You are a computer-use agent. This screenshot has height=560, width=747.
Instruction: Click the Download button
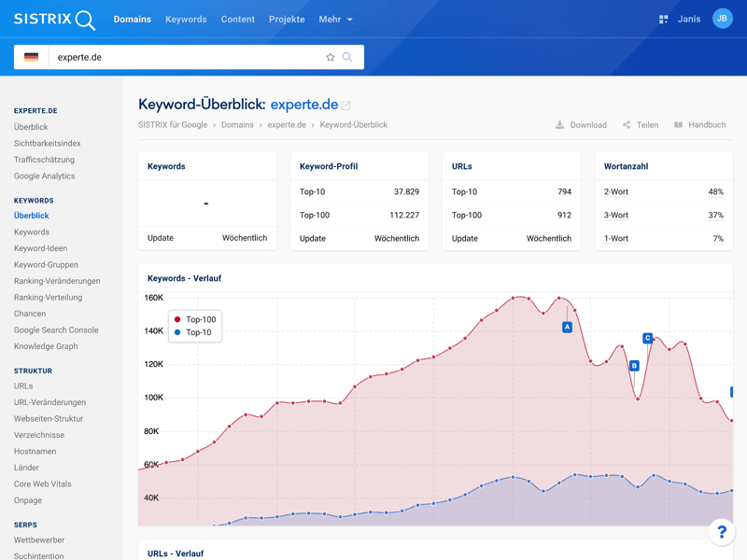[x=581, y=125]
